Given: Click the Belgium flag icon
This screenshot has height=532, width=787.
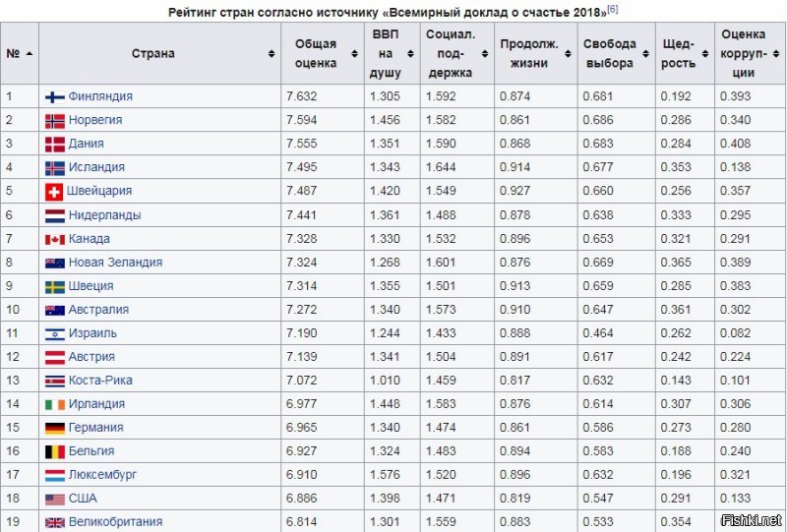Looking at the screenshot, I should click(55, 451).
